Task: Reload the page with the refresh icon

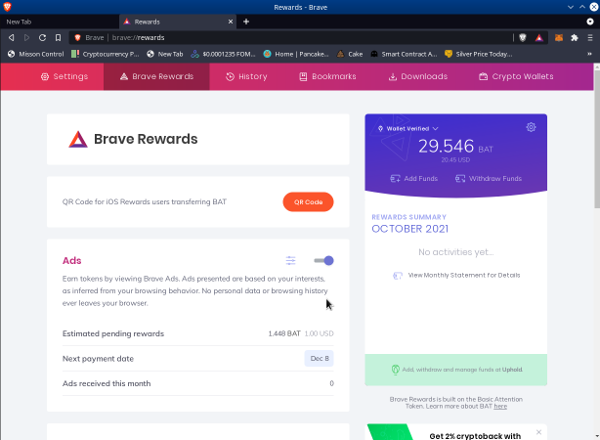Action: [x=42, y=37]
